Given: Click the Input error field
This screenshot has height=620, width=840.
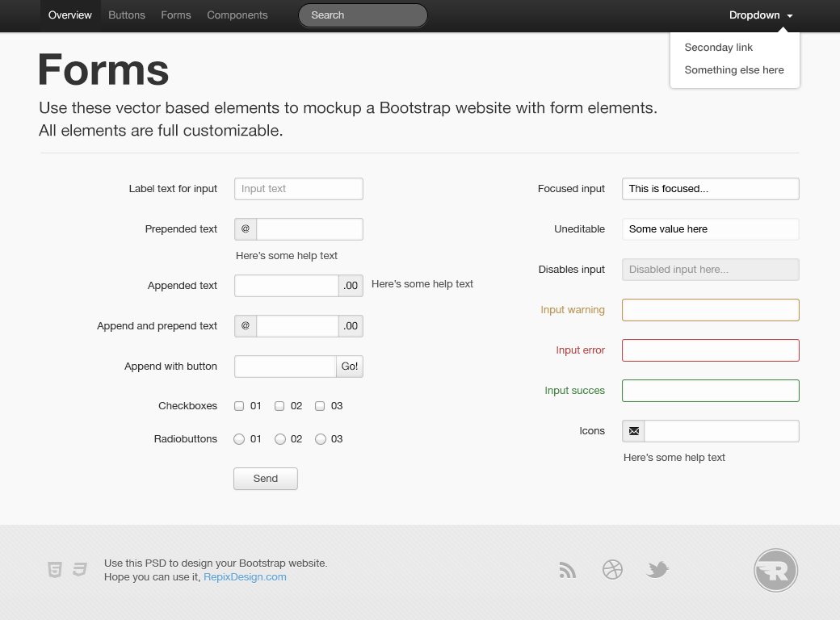Looking at the screenshot, I should tap(710, 350).
